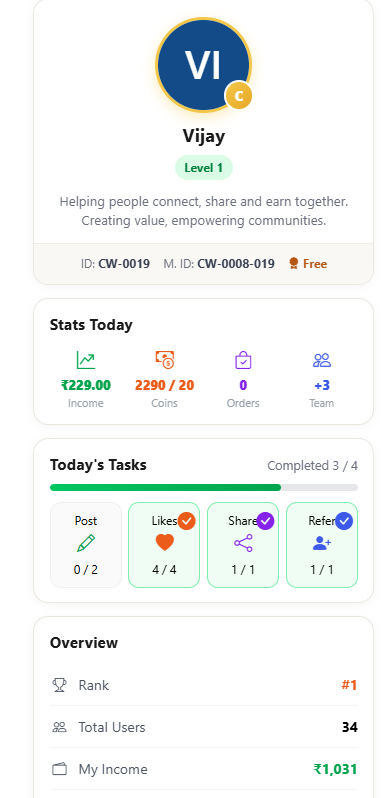Open the Total Users overview row
This screenshot has width=383, height=798.
[x=203, y=727]
